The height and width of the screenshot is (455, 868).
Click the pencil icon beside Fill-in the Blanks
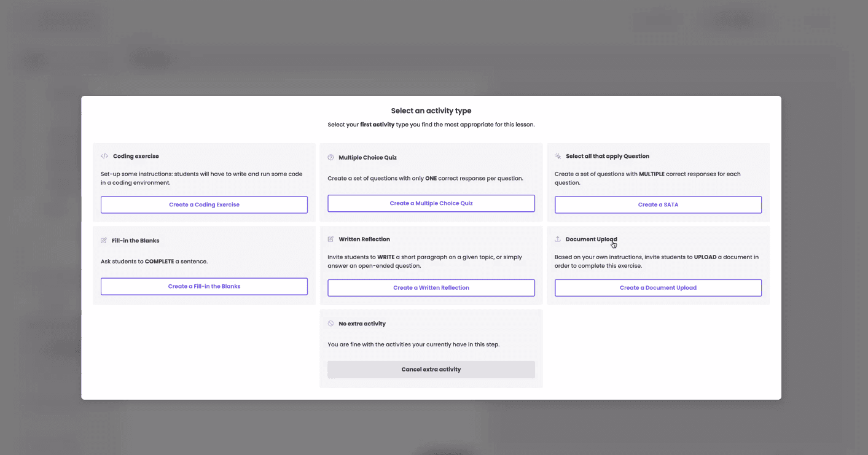click(104, 241)
